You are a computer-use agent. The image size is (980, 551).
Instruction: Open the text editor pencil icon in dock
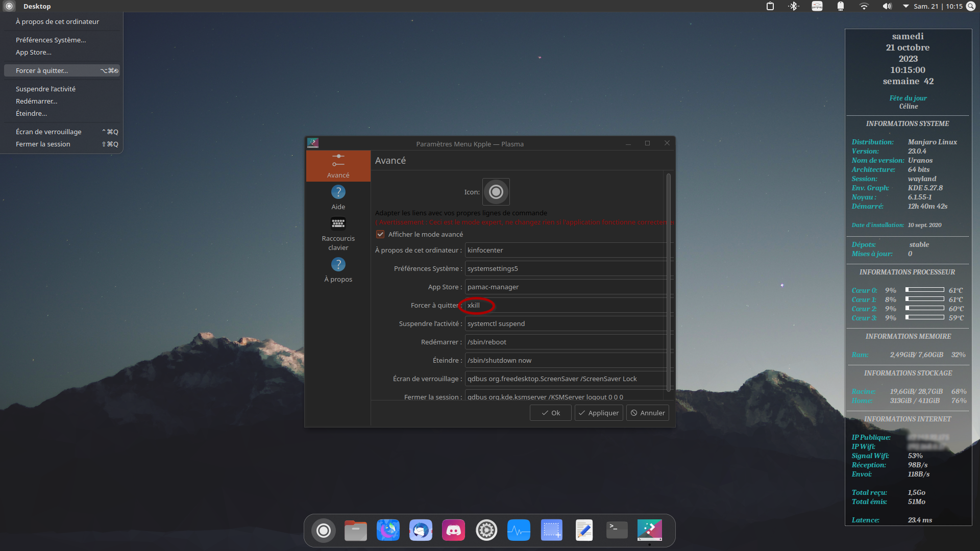(x=584, y=531)
